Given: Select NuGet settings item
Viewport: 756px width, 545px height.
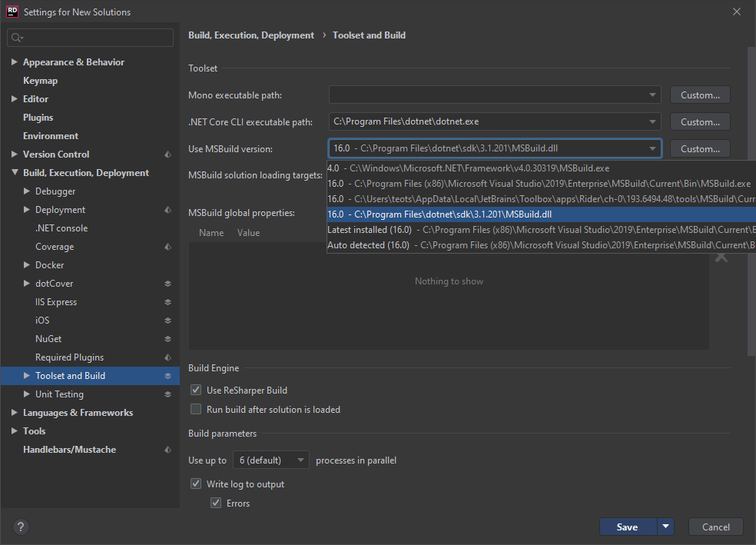Looking at the screenshot, I should (48, 339).
